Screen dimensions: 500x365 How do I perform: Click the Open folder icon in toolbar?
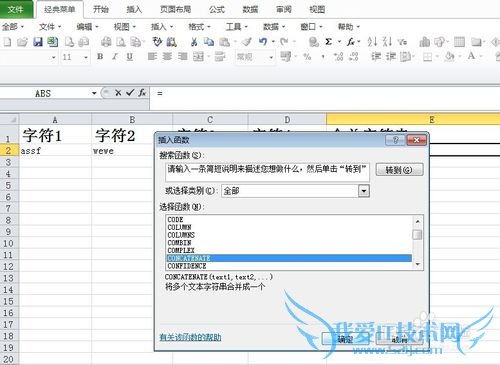tap(22, 42)
